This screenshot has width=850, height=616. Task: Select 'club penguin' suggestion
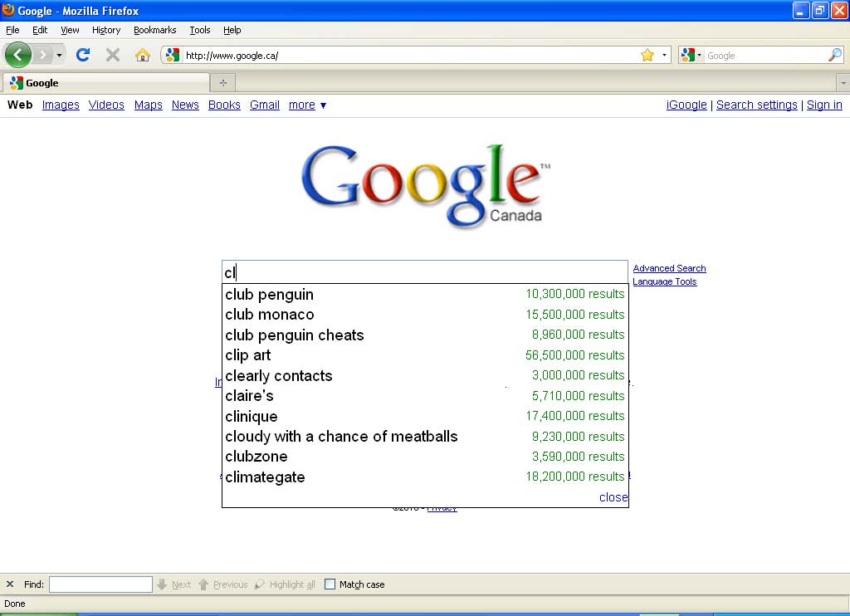point(270,295)
